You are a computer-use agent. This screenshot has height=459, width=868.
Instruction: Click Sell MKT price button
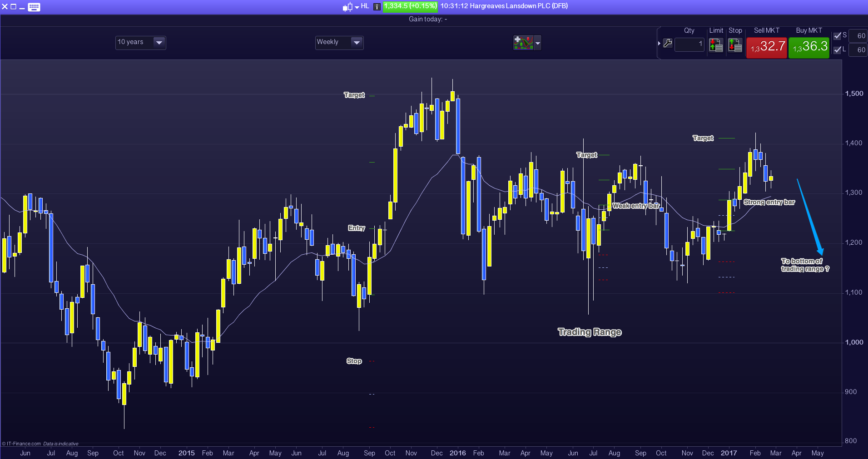coord(767,47)
